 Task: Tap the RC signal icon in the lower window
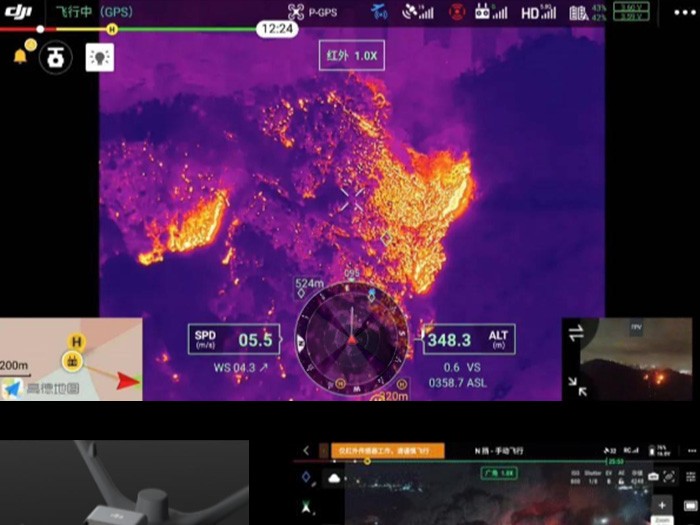click(x=630, y=451)
